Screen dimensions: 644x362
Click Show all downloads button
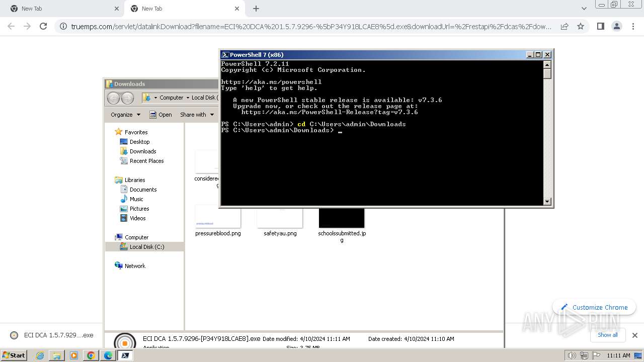pyautogui.click(x=607, y=335)
